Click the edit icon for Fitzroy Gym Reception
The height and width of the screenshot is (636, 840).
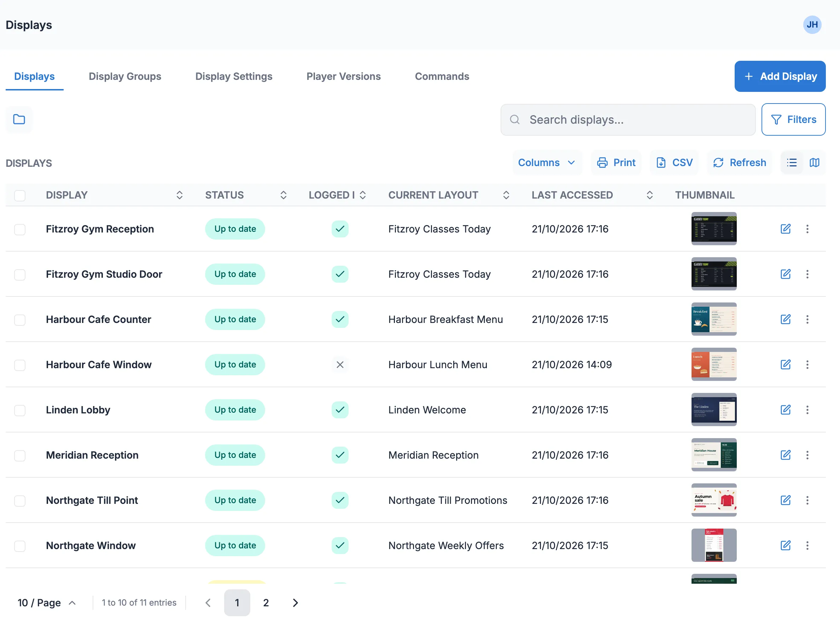pyautogui.click(x=785, y=229)
